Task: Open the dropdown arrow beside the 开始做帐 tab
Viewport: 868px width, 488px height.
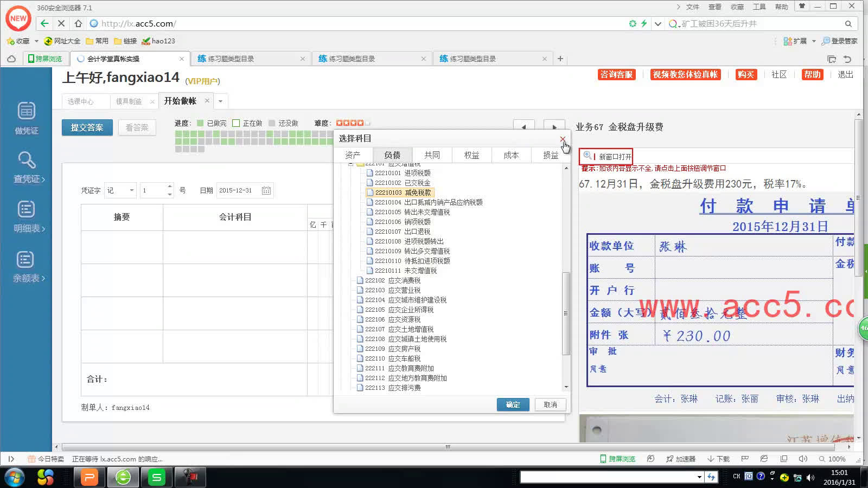Action: tap(220, 101)
